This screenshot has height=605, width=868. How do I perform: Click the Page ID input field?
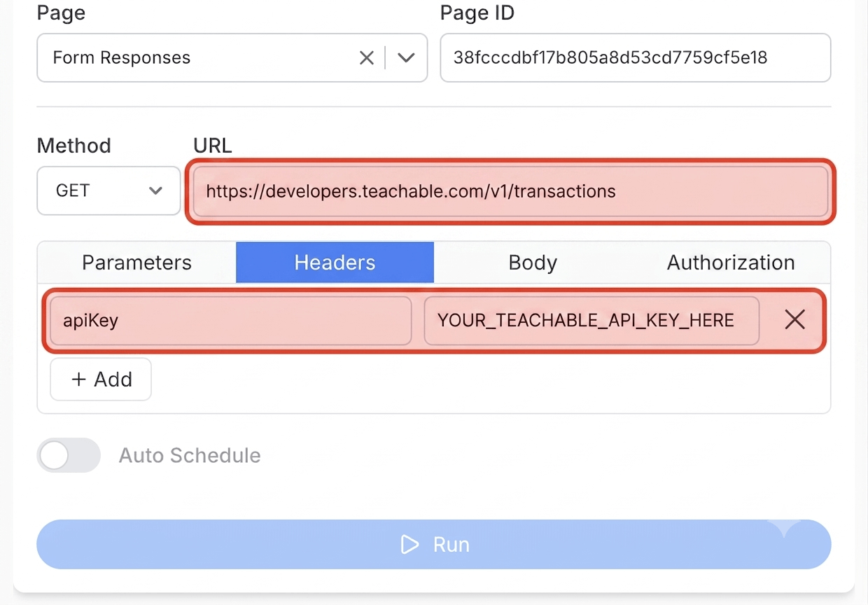(636, 57)
